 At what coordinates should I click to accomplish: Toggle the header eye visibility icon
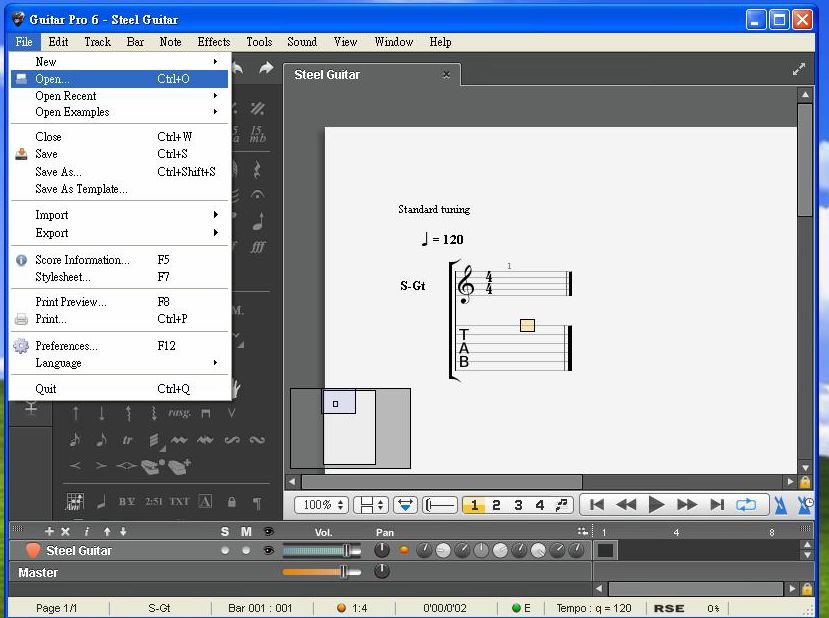click(x=269, y=531)
